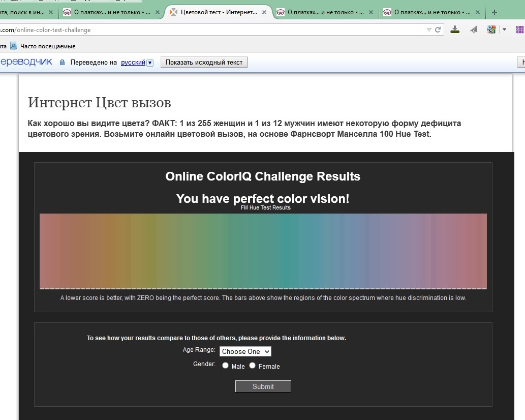Select the Male radio button

coord(225,366)
